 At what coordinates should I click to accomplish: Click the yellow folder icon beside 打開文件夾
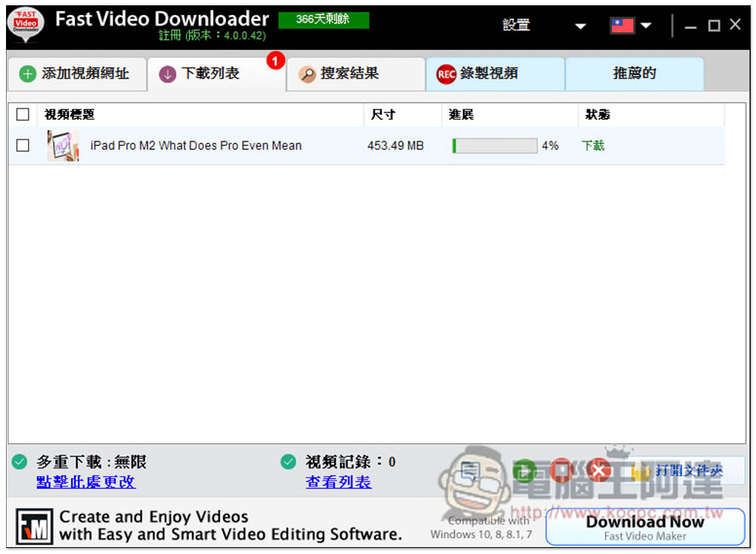click(x=641, y=471)
